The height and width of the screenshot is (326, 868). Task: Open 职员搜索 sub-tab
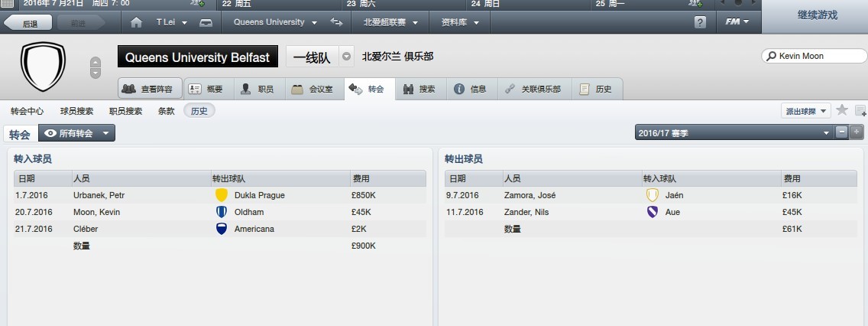click(x=125, y=111)
